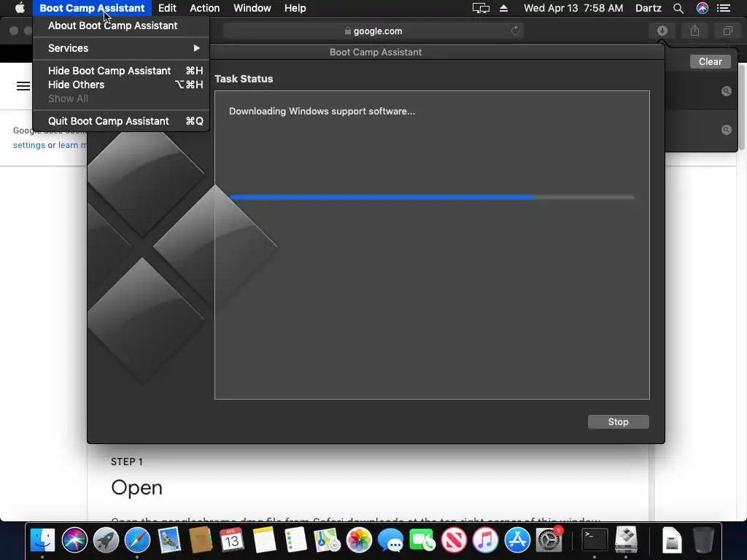
Task: Follow the learn more link
Action: click(72, 145)
